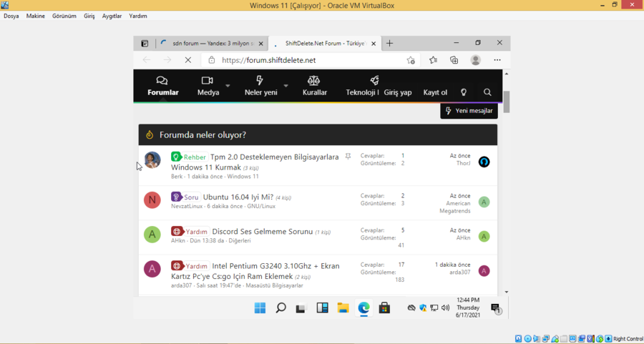Click Berk's user avatar thumbnail
The image size is (644, 344).
click(152, 160)
